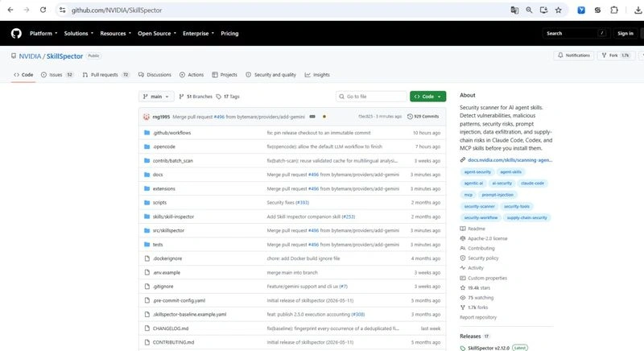Open the scripts folder

pos(159,202)
